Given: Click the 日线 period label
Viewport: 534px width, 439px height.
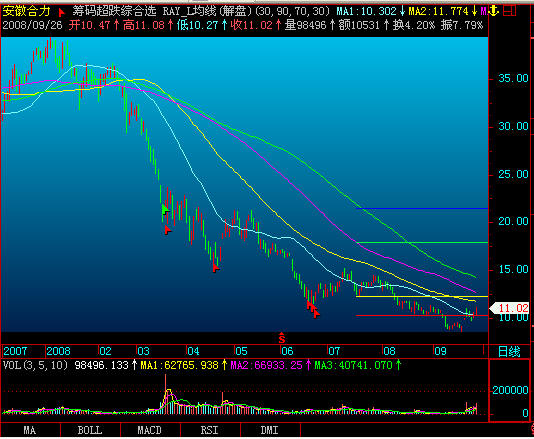Looking at the screenshot, I should coord(509,351).
